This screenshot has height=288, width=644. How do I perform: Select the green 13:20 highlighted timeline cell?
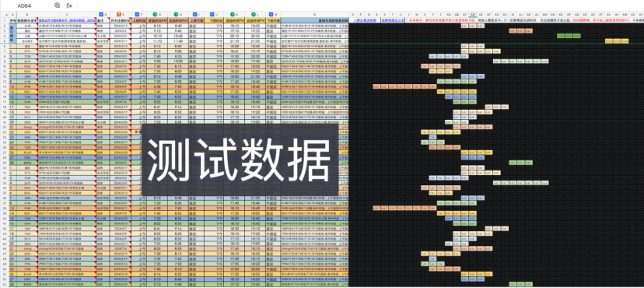561,36
